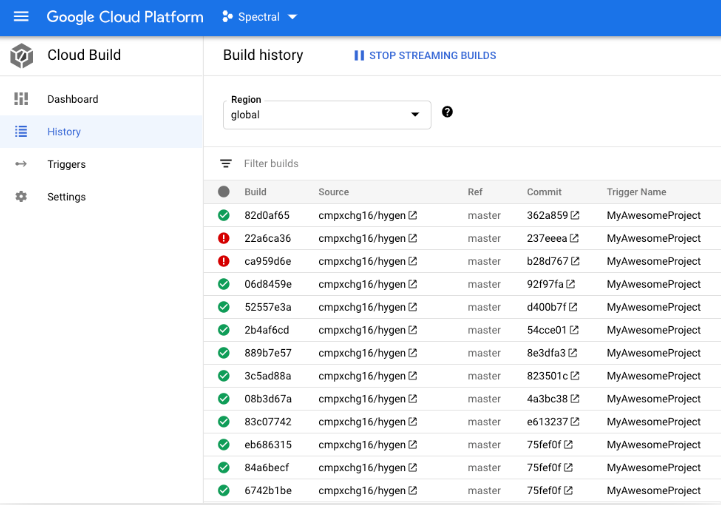Click the Settings gear icon
The image size is (721, 505).
coord(21,196)
